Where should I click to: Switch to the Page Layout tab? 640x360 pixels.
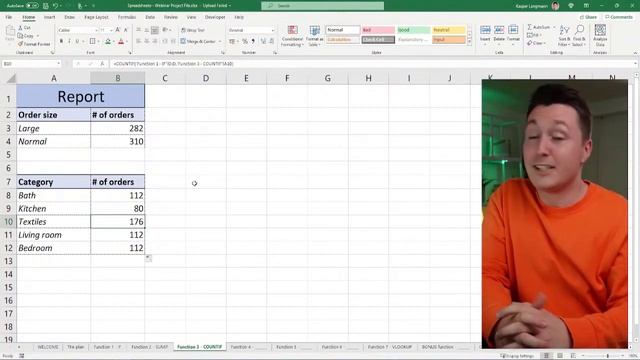pos(96,17)
